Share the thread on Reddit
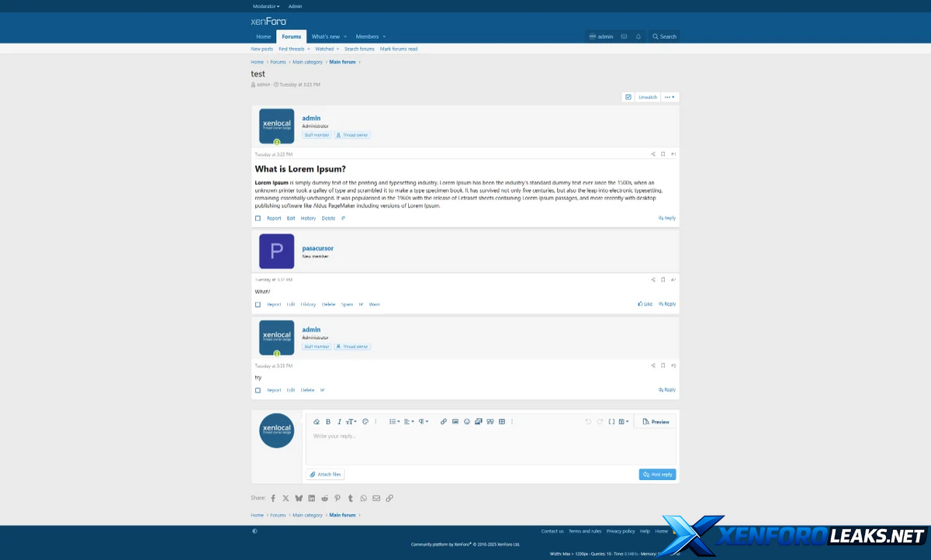 click(x=324, y=498)
